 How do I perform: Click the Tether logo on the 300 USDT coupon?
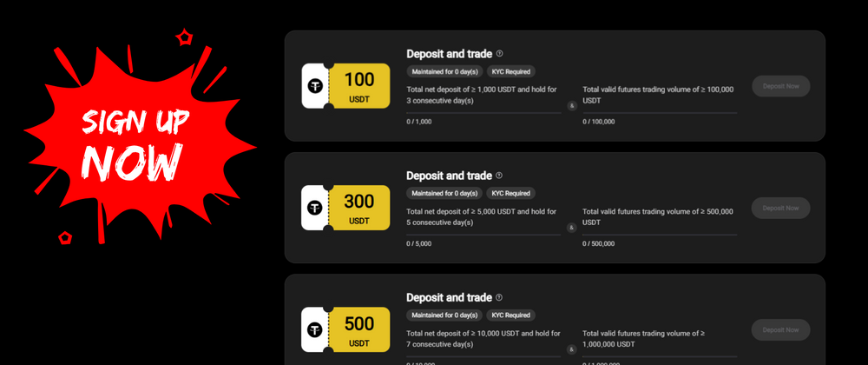click(316, 208)
